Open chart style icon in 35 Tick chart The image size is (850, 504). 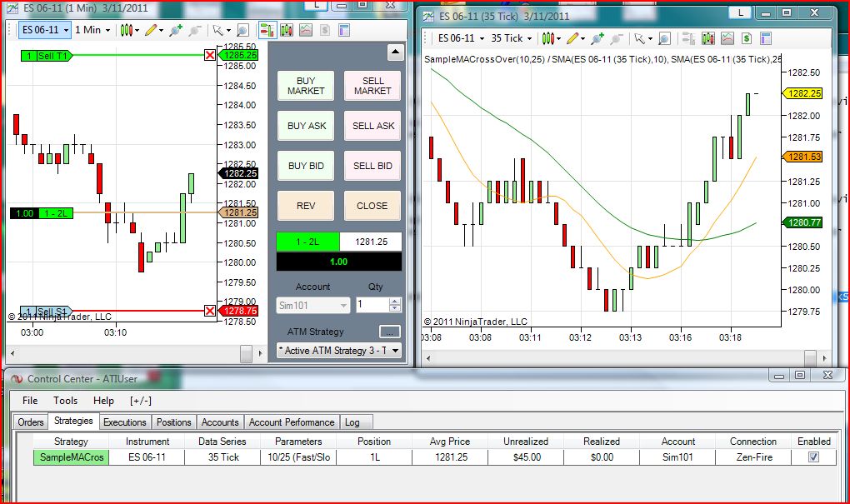547,38
